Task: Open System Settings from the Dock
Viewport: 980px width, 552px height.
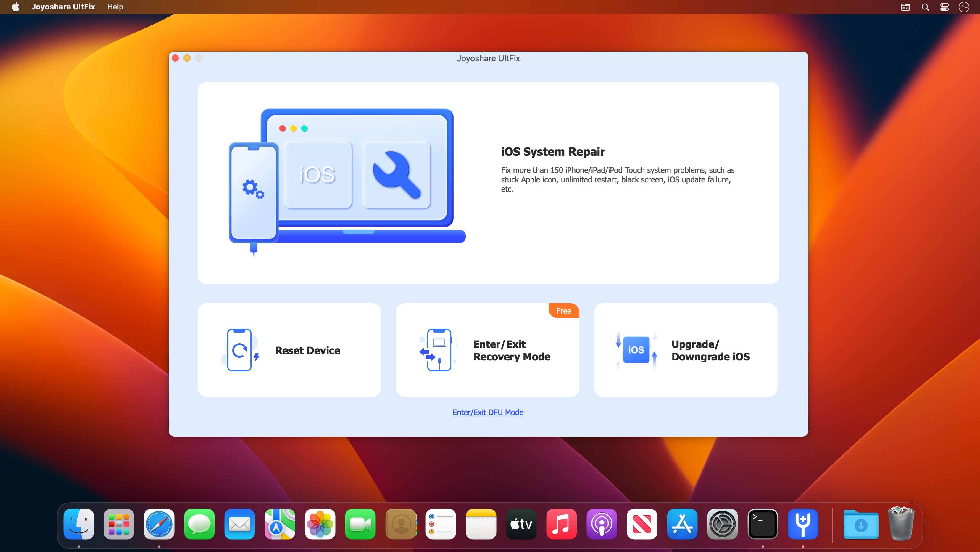Action: pos(722,524)
